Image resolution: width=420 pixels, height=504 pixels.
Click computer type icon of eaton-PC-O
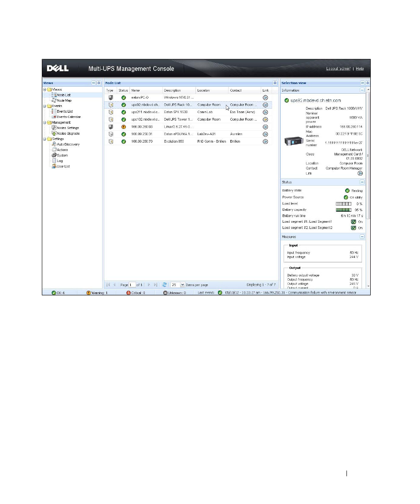(x=111, y=97)
